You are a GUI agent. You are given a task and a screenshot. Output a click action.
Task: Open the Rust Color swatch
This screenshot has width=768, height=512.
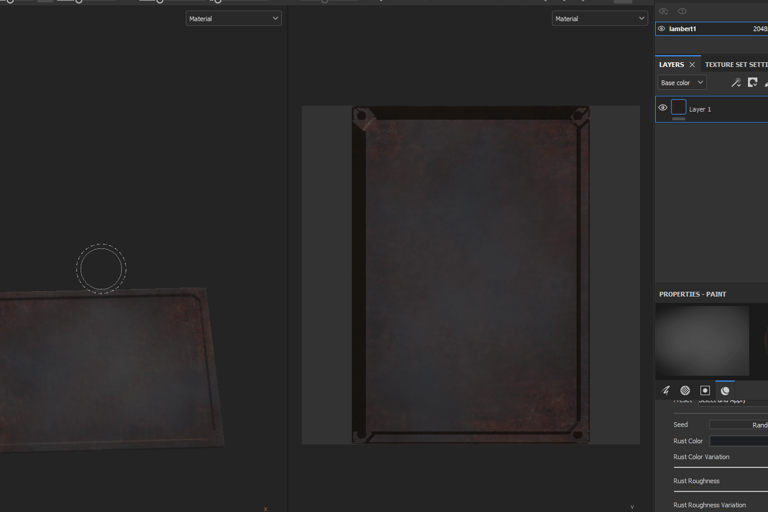[x=739, y=441]
